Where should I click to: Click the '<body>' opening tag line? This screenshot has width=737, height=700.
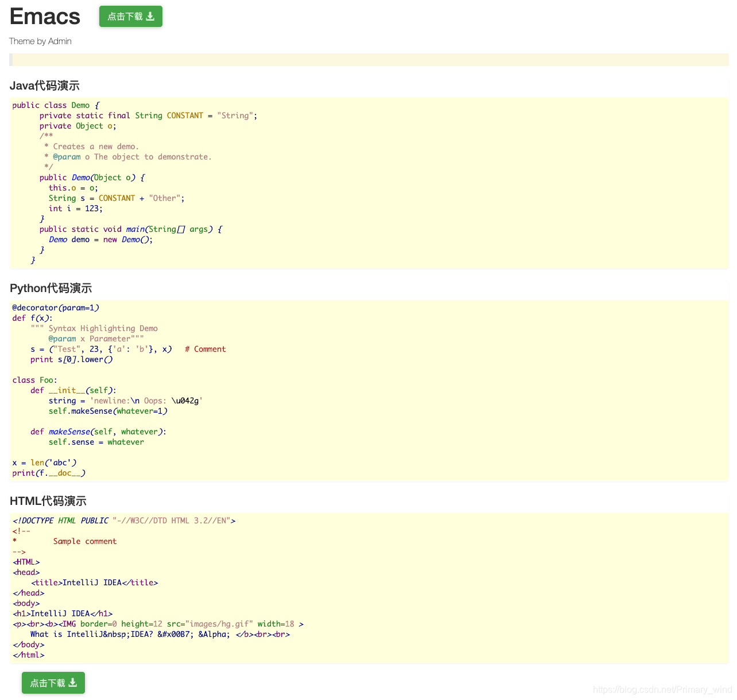[x=26, y=604]
